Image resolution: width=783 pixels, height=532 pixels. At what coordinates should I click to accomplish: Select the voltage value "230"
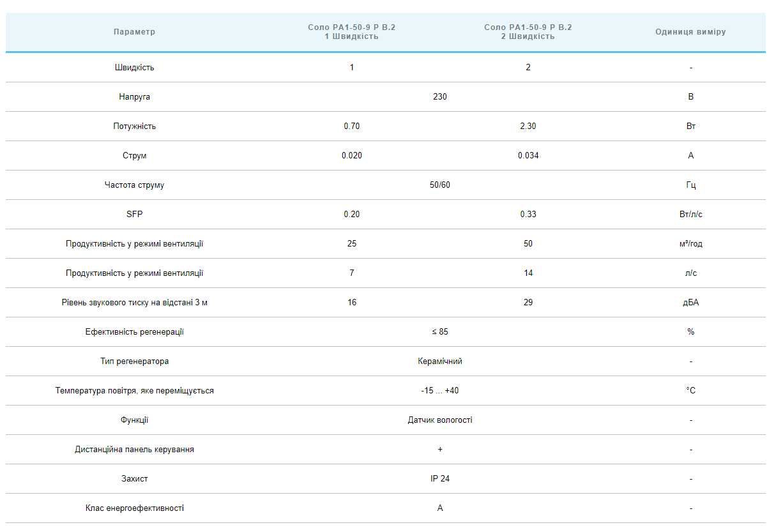coord(440,97)
